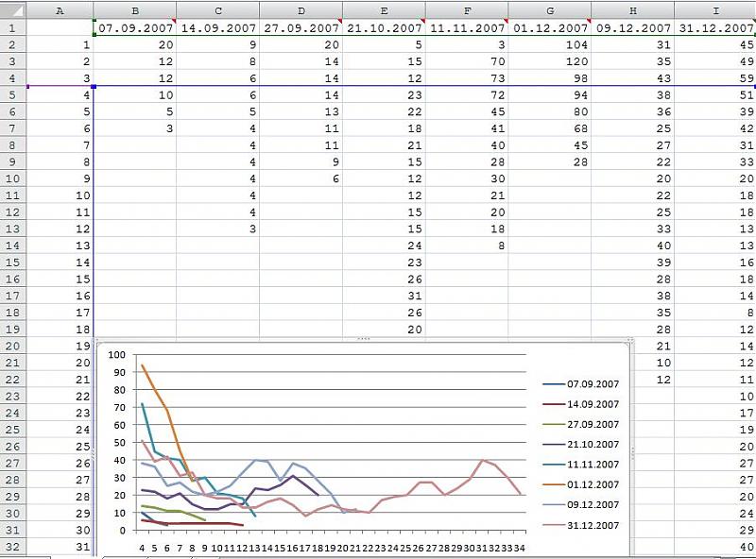This screenshot has height=559, width=756.
Task: Select the column E header
Action: tap(384, 10)
